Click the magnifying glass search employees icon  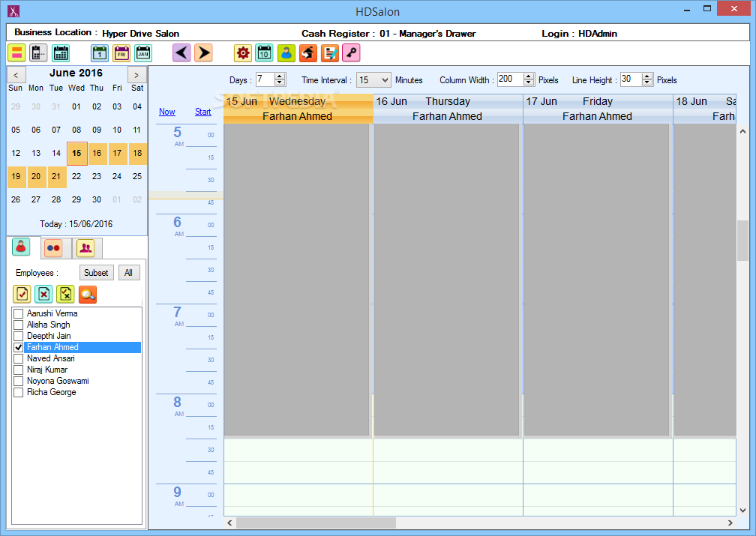(x=88, y=294)
